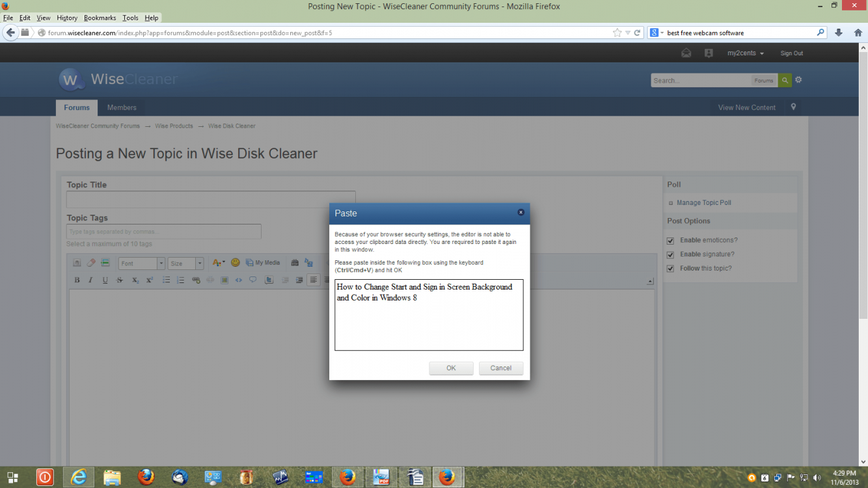Cancel the Paste dialog

[x=501, y=368]
